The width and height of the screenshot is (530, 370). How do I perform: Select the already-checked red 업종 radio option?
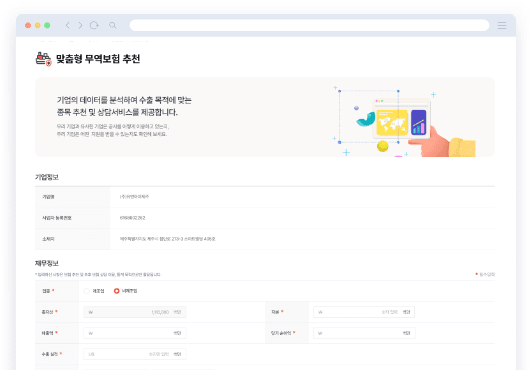coord(116,291)
